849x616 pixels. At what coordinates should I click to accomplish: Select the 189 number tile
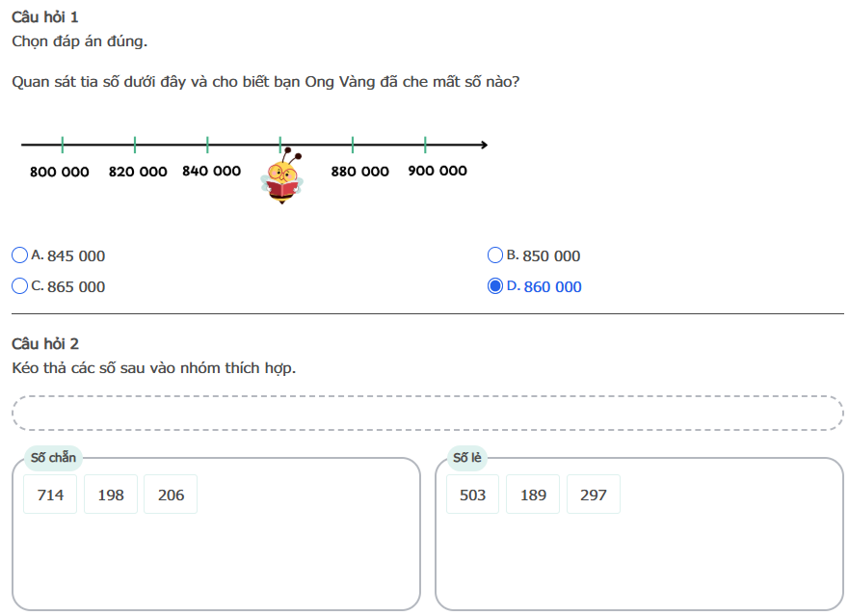[533, 495]
